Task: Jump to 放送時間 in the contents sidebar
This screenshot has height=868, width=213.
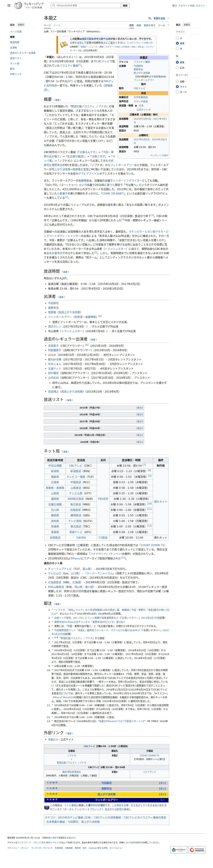Action: point(14,42)
